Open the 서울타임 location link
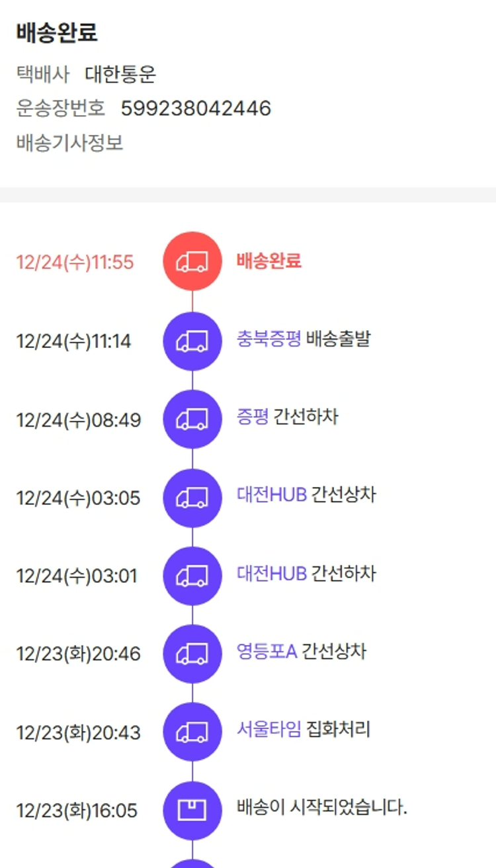Viewport: 496px width, 868px height. [x=269, y=730]
